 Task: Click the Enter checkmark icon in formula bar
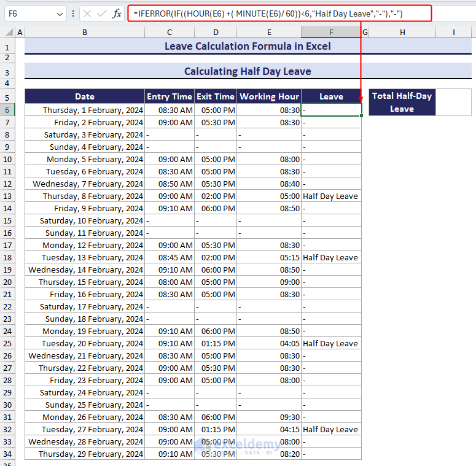coord(102,14)
